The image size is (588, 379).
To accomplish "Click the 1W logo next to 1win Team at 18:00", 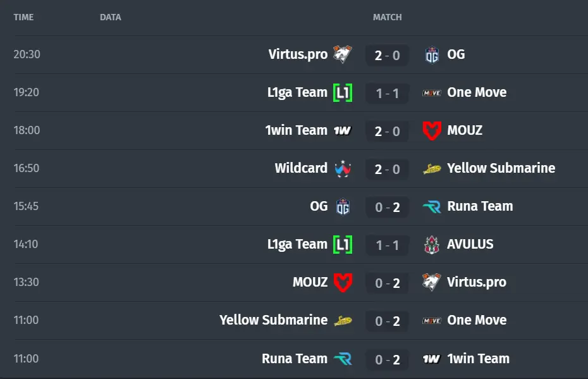I will click(343, 130).
